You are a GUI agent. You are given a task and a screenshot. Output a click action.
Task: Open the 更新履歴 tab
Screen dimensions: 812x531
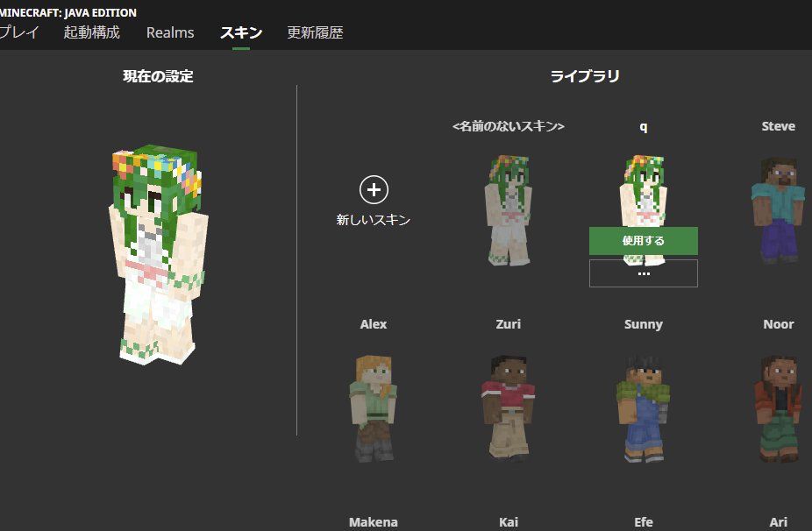[x=315, y=32]
